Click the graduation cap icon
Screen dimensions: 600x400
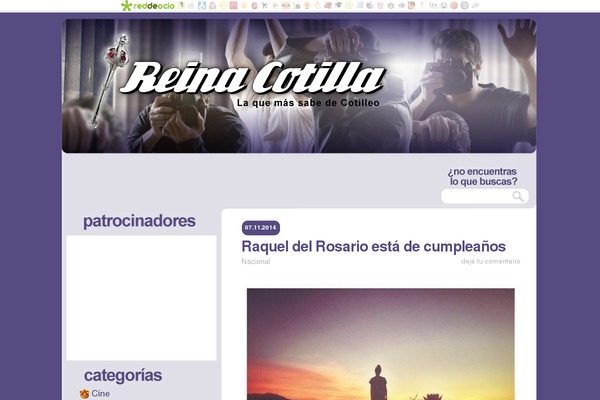pos(338,5)
